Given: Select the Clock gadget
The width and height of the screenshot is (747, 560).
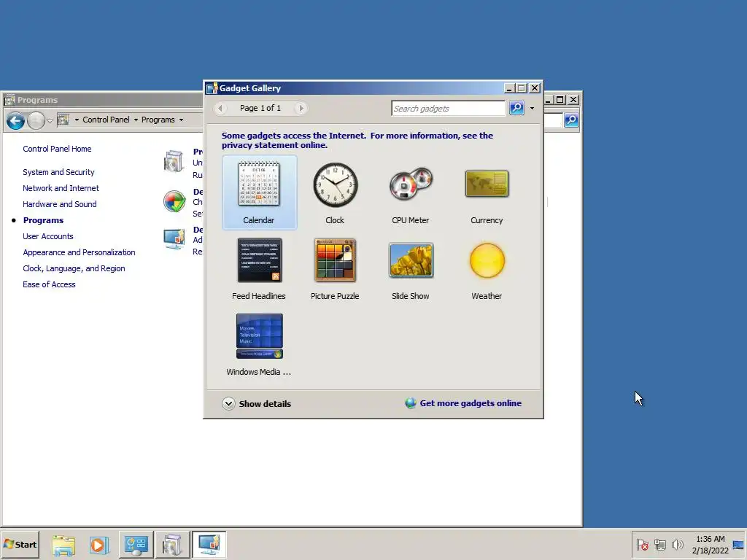Looking at the screenshot, I should pyautogui.click(x=335, y=192).
